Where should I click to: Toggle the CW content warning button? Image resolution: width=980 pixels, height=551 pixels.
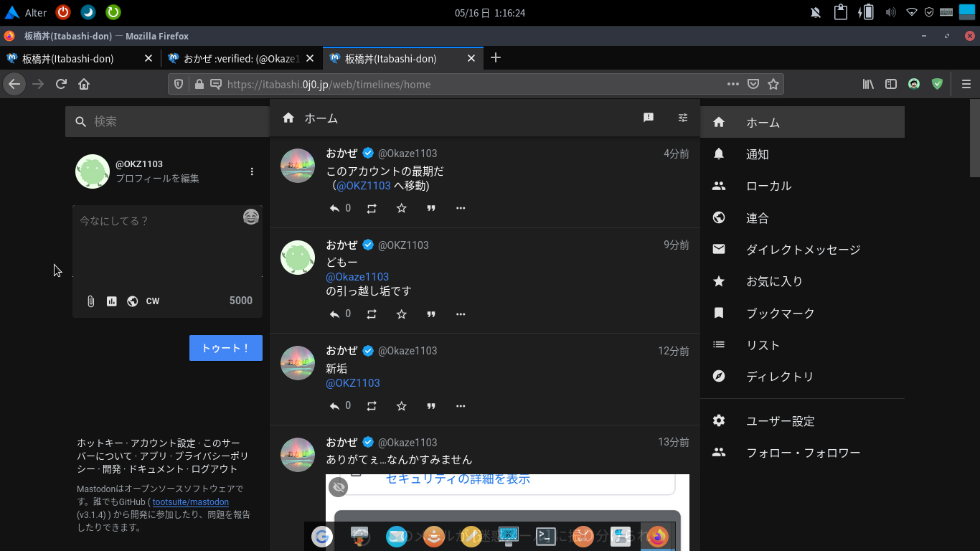pyautogui.click(x=153, y=301)
